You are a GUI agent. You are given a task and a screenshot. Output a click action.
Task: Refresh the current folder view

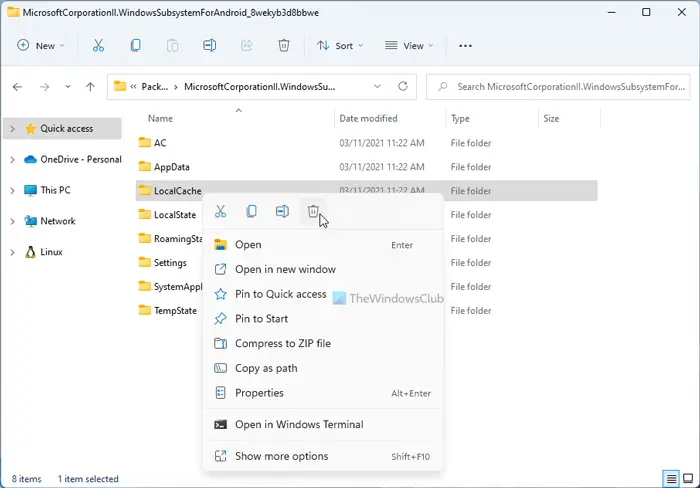click(x=403, y=86)
